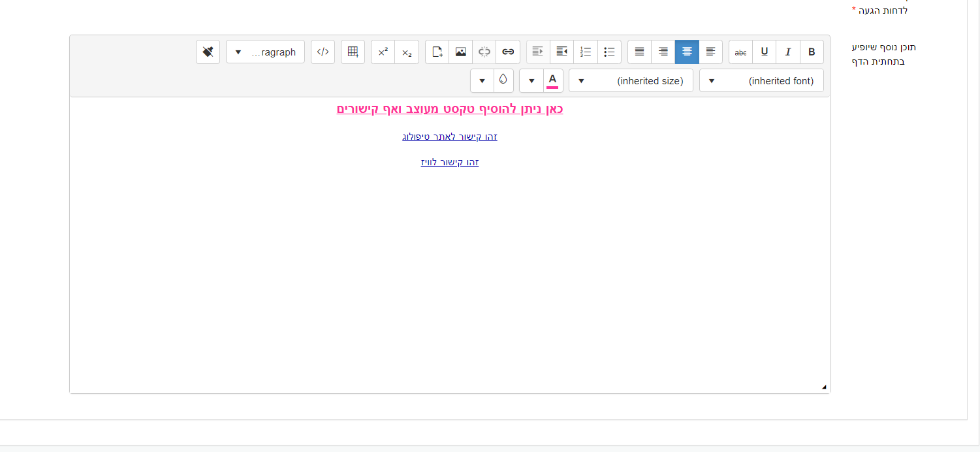Insert a file with page-plus icon

tap(437, 52)
